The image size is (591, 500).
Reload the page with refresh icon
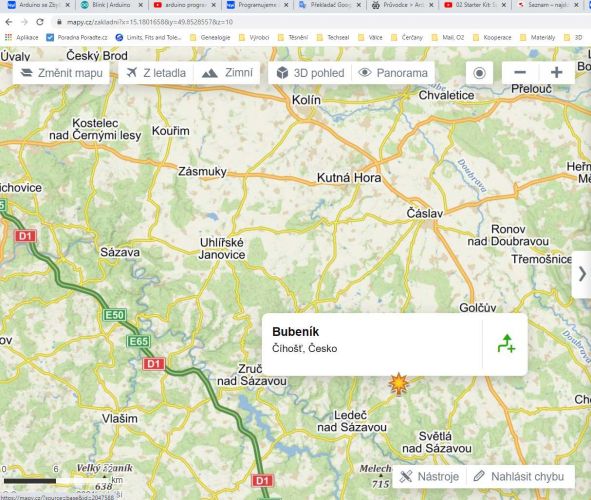coord(40,22)
